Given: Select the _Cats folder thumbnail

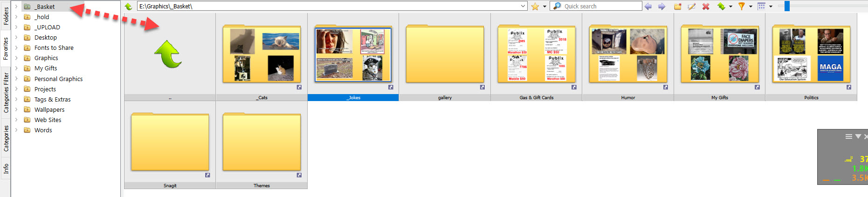Looking at the screenshot, I should coord(262,54).
